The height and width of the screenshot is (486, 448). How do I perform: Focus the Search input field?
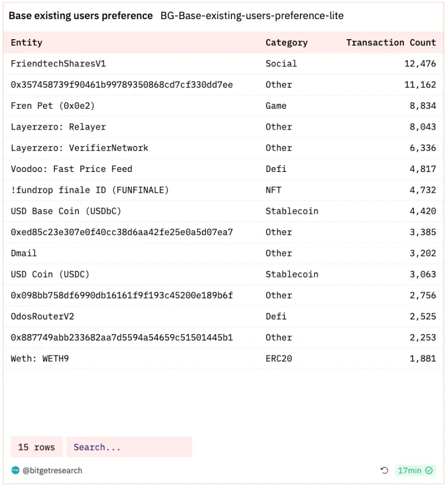tap(129, 447)
